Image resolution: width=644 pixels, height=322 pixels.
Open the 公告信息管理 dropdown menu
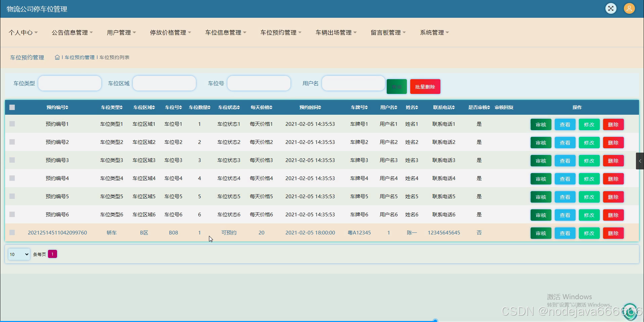tap(72, 33)
